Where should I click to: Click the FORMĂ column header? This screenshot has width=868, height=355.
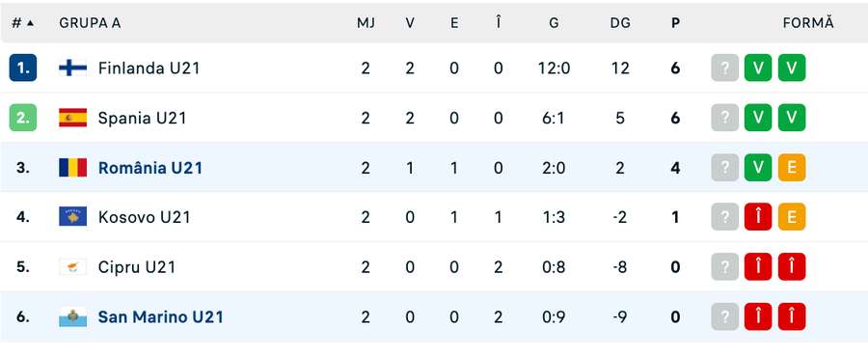click(808, 22)
